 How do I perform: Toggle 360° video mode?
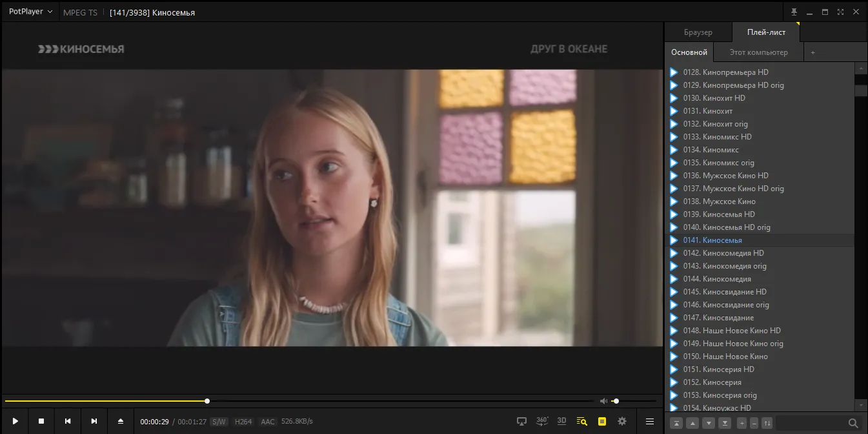click(542, 421)
